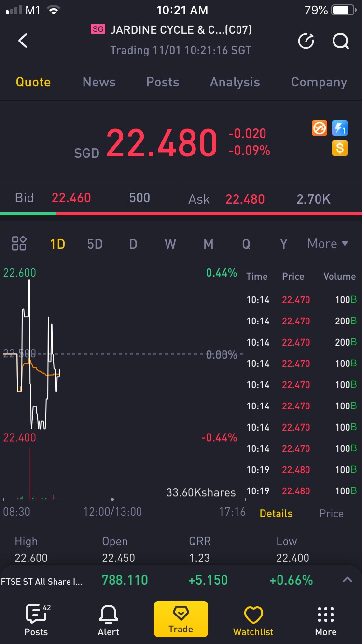Open the Posts tab at top
The width and height of the screenshot is (362, 644).
point(163,82)
